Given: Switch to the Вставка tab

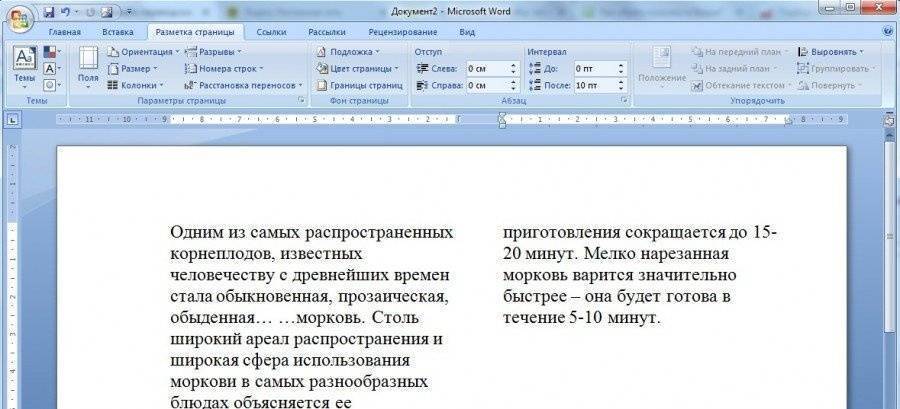Looking at the screenshot, I should (117, 32).
